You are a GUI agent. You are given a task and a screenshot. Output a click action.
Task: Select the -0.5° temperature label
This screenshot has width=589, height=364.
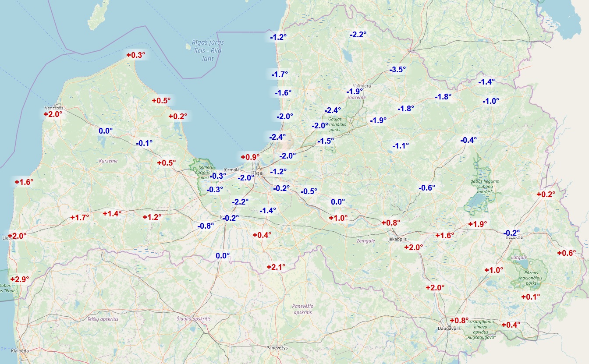(x=309, y=191)
